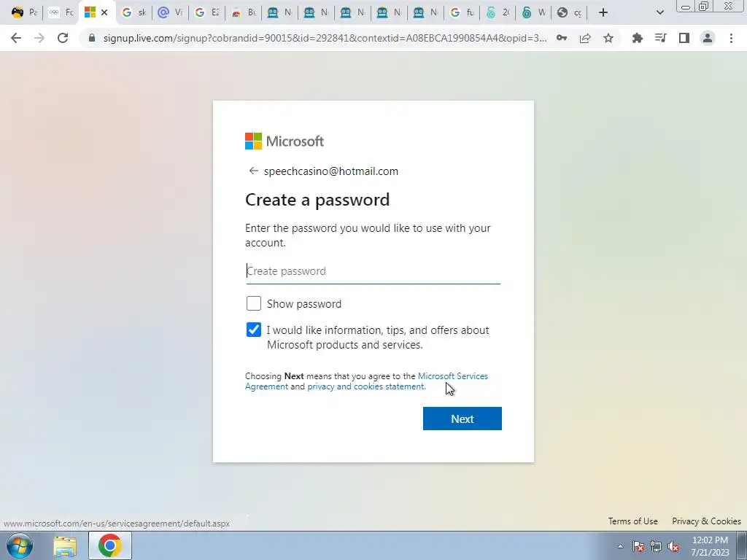
Task: Switch to Google 'fu' tab
Action: coord(462,12)
